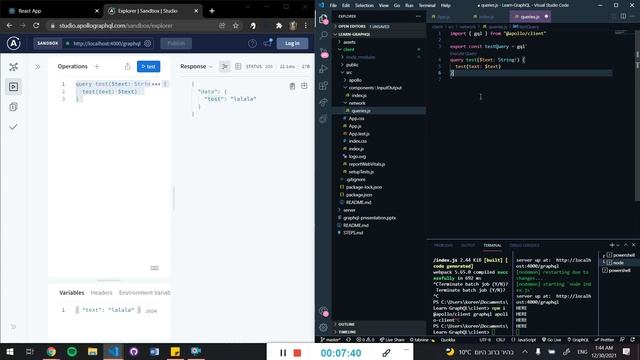
Task: Select the PROBLEMS panel tab
Action: pos(443,245)
